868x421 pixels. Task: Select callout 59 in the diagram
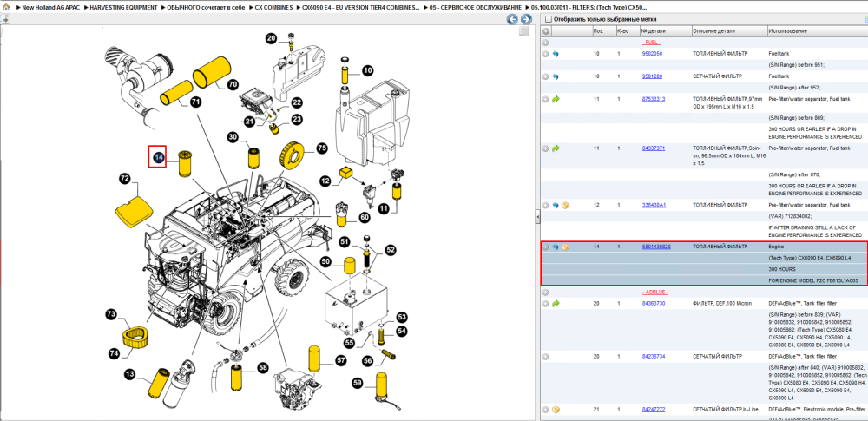point(358,382)
